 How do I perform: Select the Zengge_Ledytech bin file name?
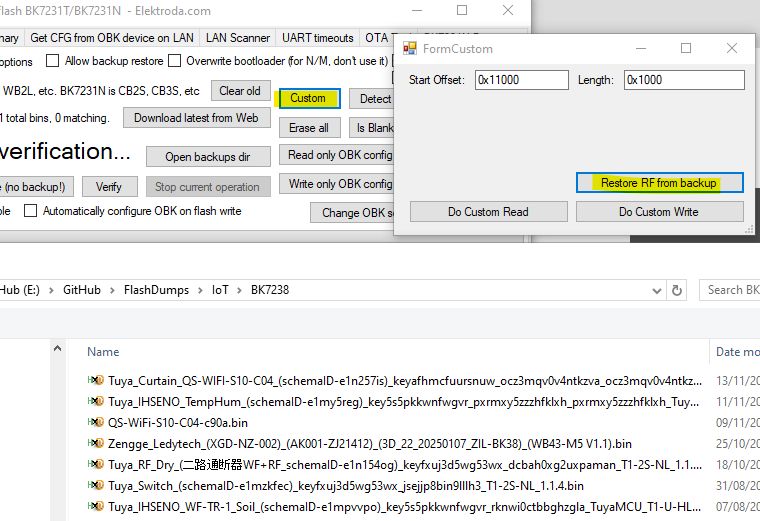point(369,443)
